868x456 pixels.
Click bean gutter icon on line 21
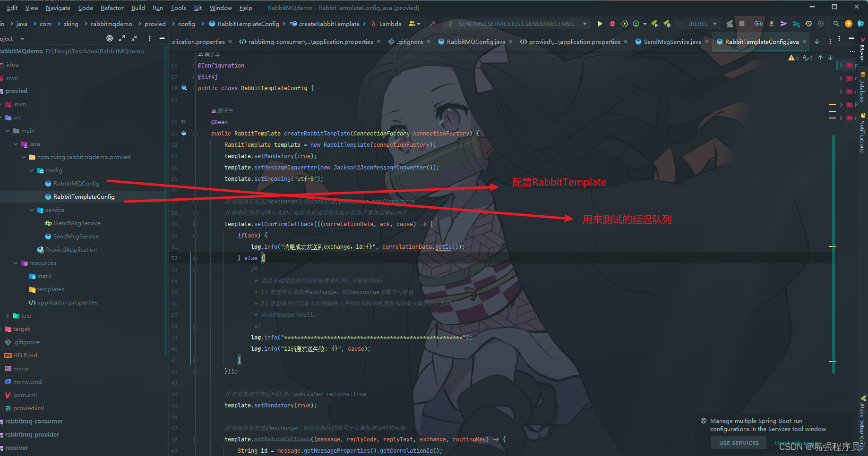[x=184, y=133]
